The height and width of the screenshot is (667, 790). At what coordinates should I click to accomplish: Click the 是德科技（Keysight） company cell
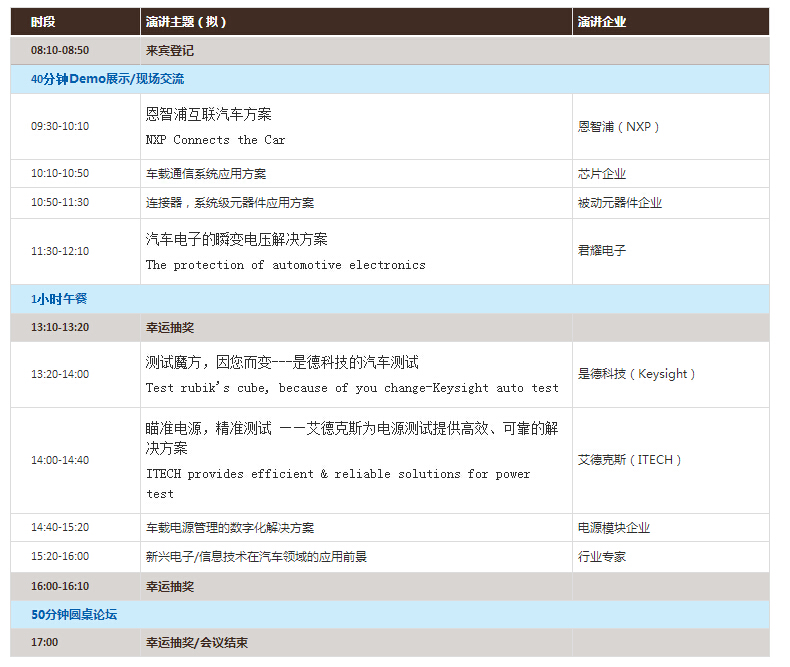636,374
